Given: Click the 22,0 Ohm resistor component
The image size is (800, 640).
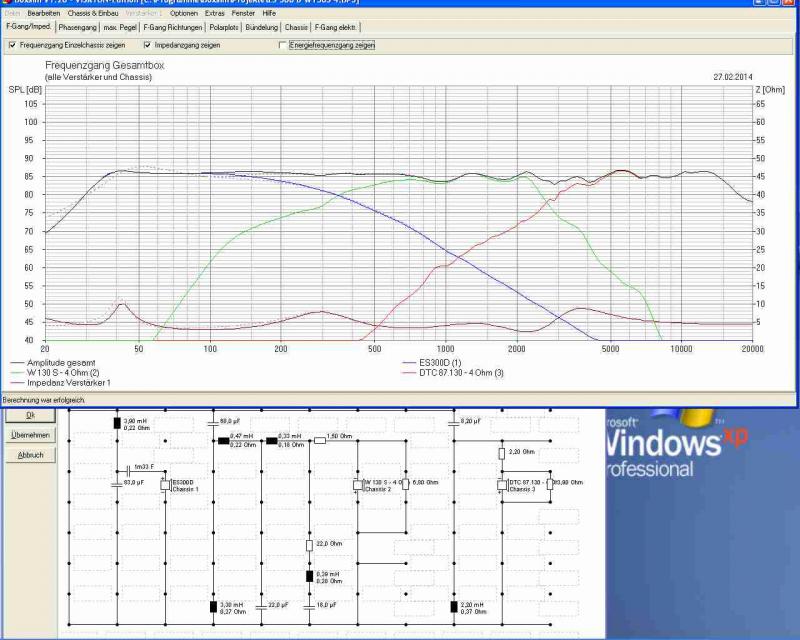Looking at the screenshot, I should [x=309, y=545].
